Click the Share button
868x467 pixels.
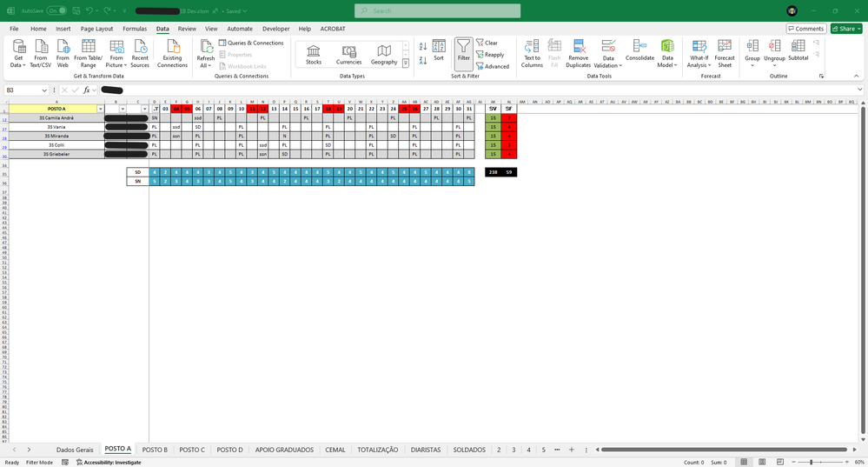(846, 28)
